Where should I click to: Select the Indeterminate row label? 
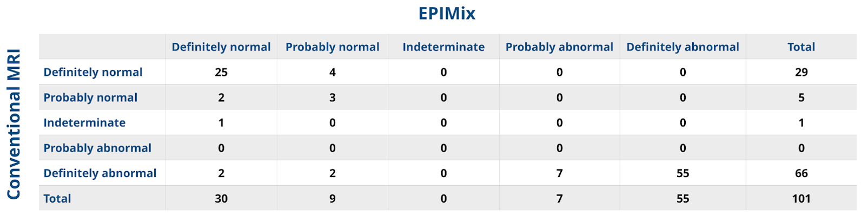(x=84, y=122)
